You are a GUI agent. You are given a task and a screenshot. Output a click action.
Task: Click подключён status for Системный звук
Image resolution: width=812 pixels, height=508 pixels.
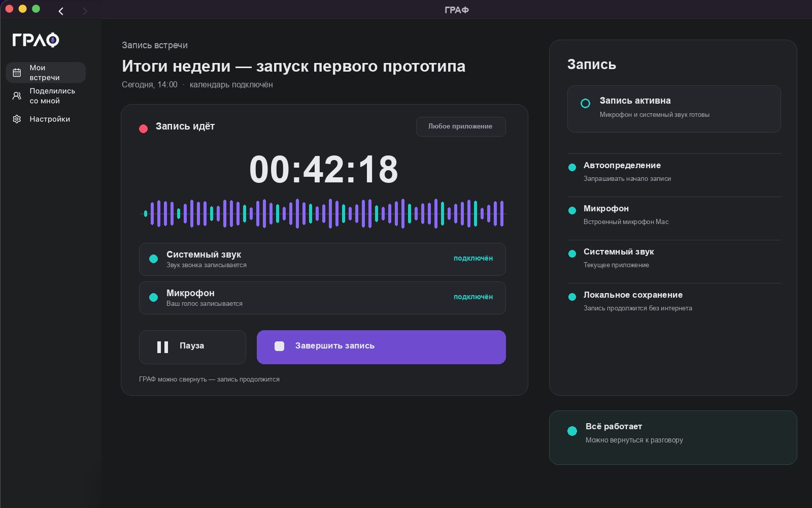tap(473, 258)
